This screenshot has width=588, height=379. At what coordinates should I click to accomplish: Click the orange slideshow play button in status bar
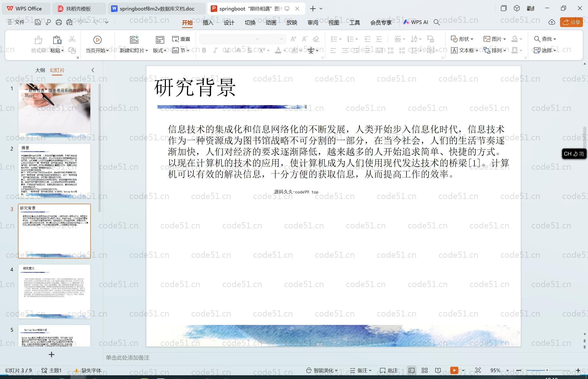(454, 370)
